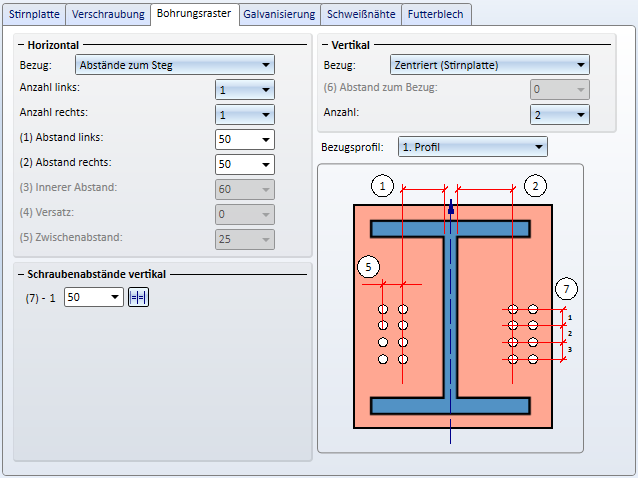
Task: Switch to the Futterblech tab
Action: 436,14
